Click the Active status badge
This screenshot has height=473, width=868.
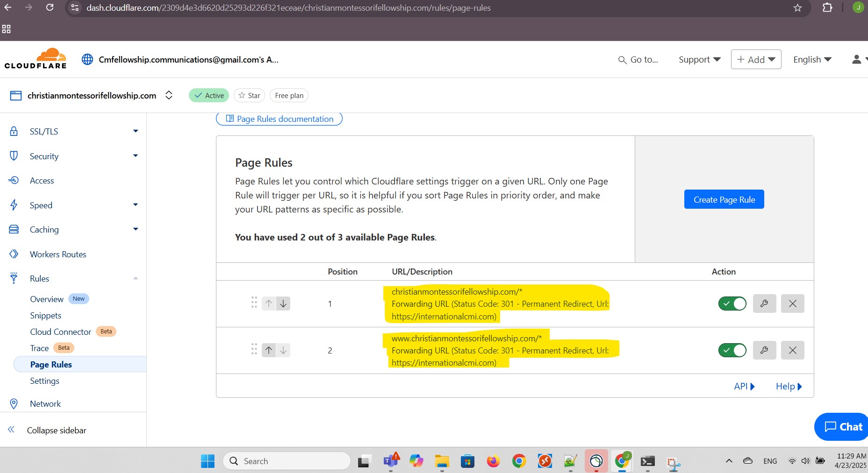click(209, 95)
